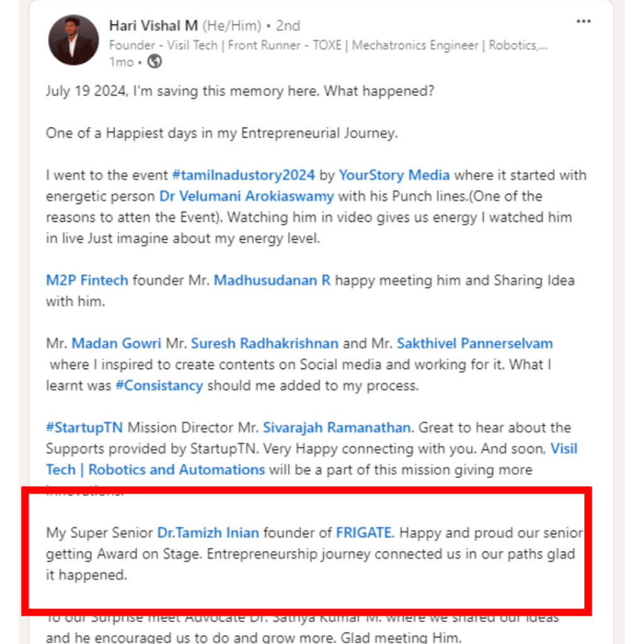644x644 pixels.
Task: Open the FRIGATE company page
Action: (364, 533)
